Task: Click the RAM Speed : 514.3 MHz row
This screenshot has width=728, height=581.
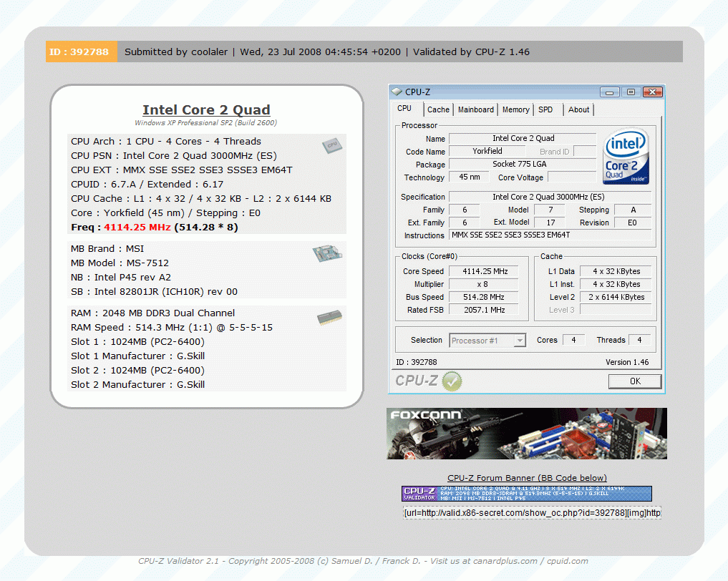Action: [x=172, y=328]
